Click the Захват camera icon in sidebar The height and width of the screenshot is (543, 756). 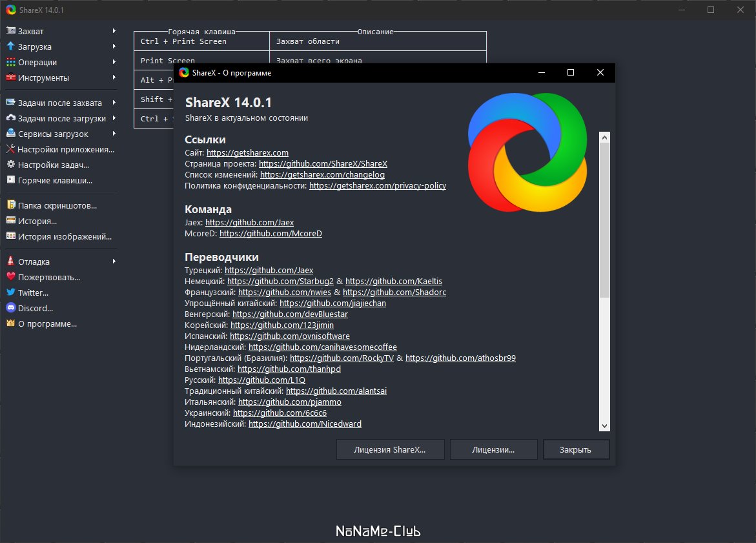click(x=10, y=31)
